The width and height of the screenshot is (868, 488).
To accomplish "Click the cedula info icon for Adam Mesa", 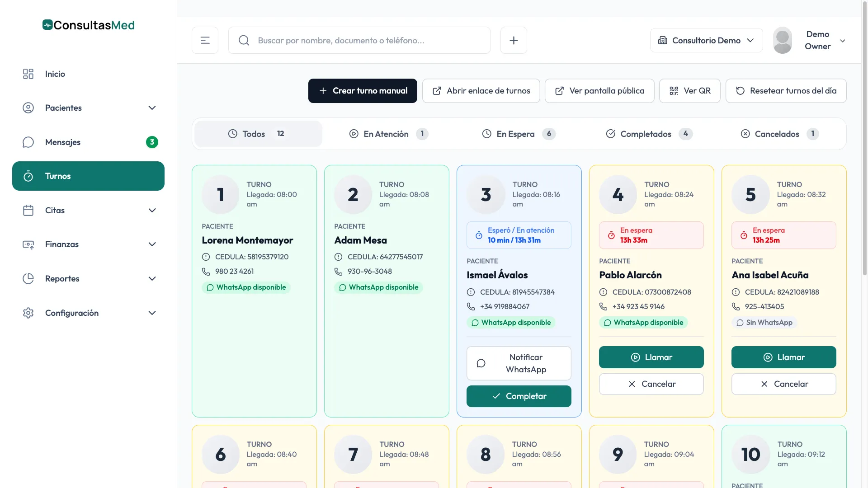I will pyautogui.click(x=338, y=257).
